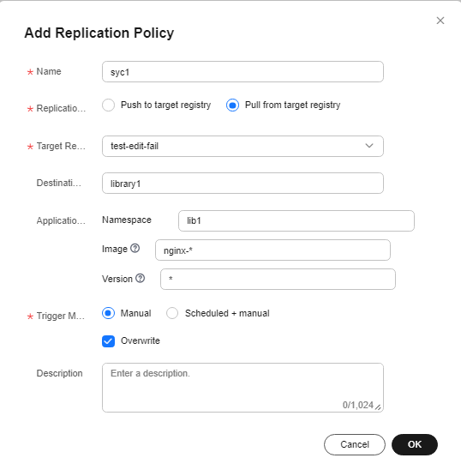
Task: Click the Overwrite label text
Action: coord(141,340)
